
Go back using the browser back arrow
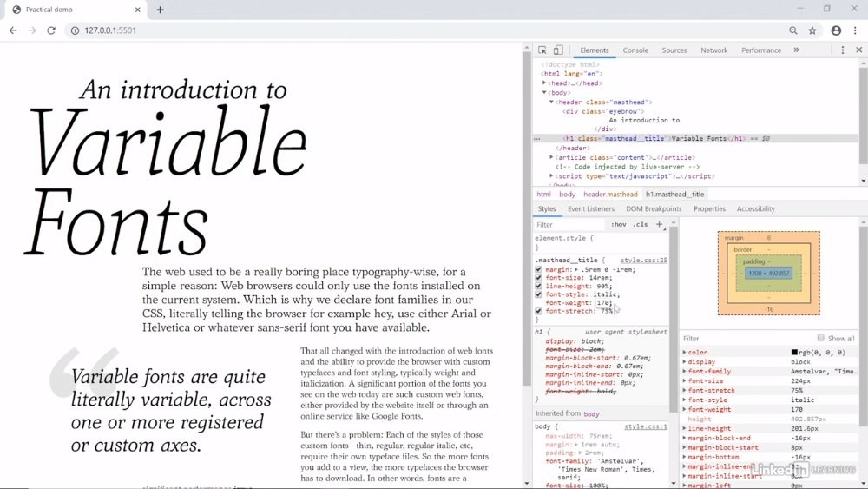pyautogui.click(x=13, y=30)
